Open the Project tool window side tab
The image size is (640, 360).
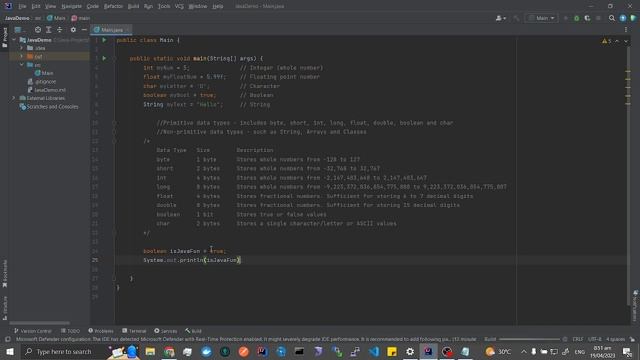pos(4,38)
